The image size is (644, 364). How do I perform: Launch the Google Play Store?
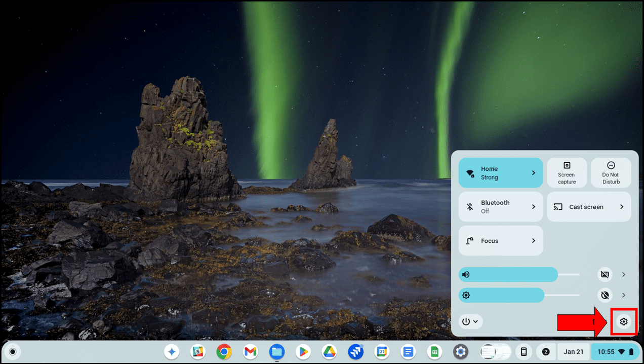coord(303,351)
